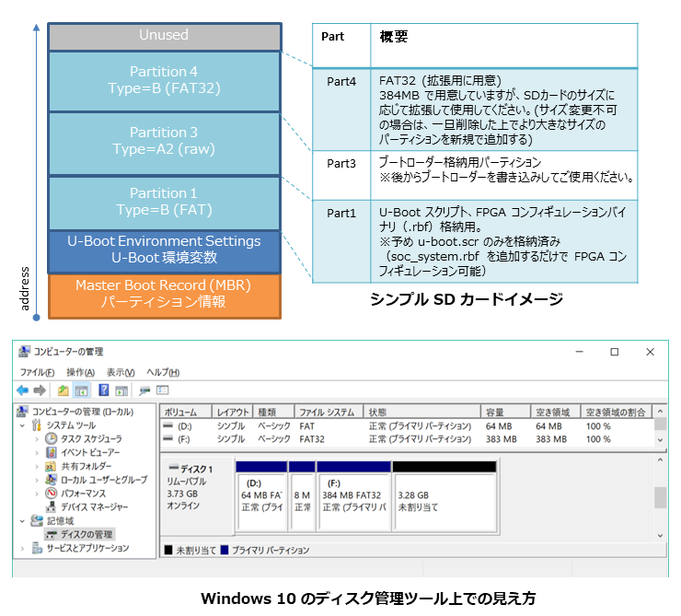The image size is (681, 616).
Task: Click the blue Back arrow in the toolbar
Action: (22, 390)
